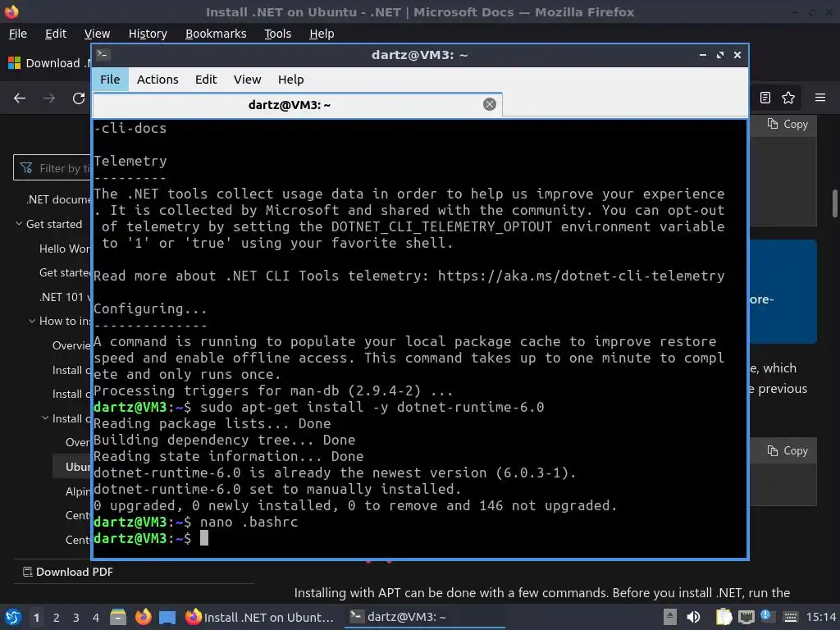Open .NET 101 sidebar item
This screenshot has height=630, width=840.
(65, 297)
